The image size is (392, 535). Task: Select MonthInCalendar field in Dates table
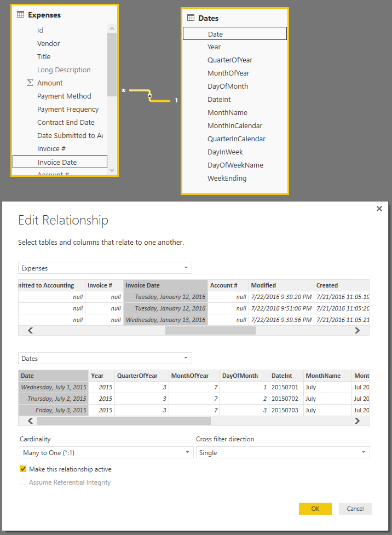[x=235, y=125]
